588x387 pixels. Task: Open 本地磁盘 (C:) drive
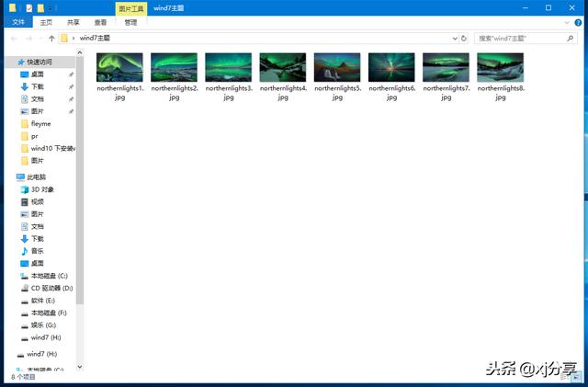tap(49, 276)
